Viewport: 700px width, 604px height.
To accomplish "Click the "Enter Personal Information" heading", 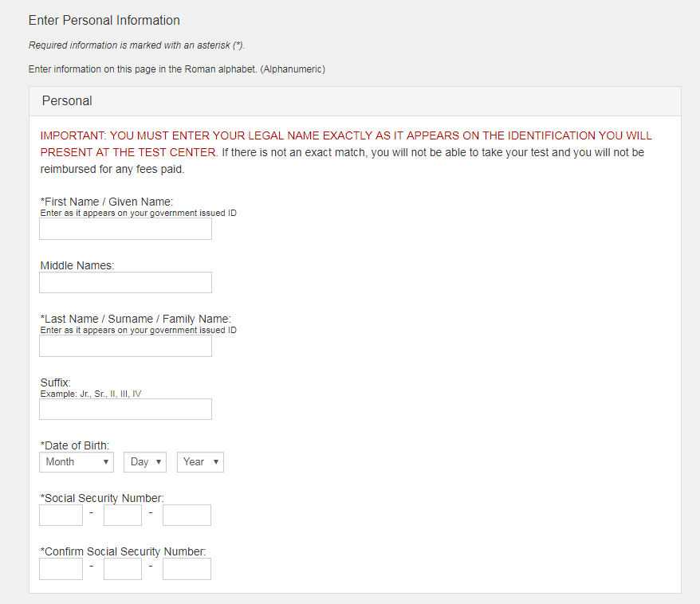I will 104,21.
